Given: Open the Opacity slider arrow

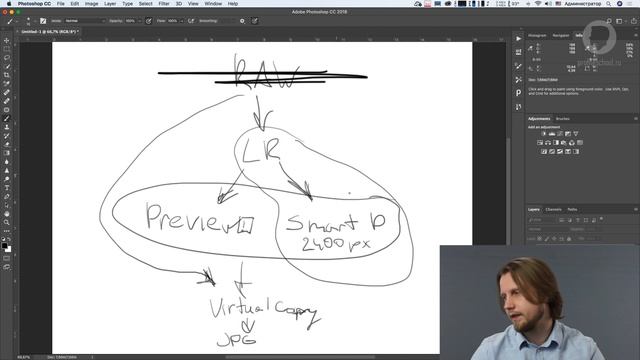Looking at the screenshot, I should [x=140, y=21].
